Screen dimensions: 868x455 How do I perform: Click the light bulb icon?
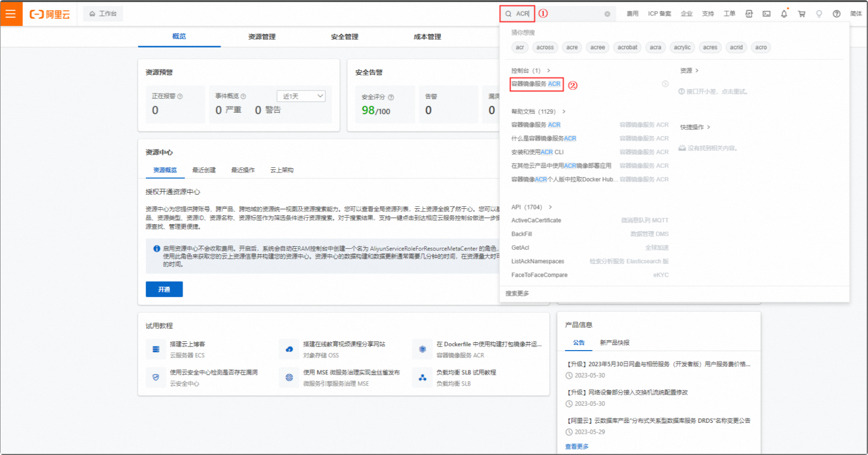click(819, 14)
